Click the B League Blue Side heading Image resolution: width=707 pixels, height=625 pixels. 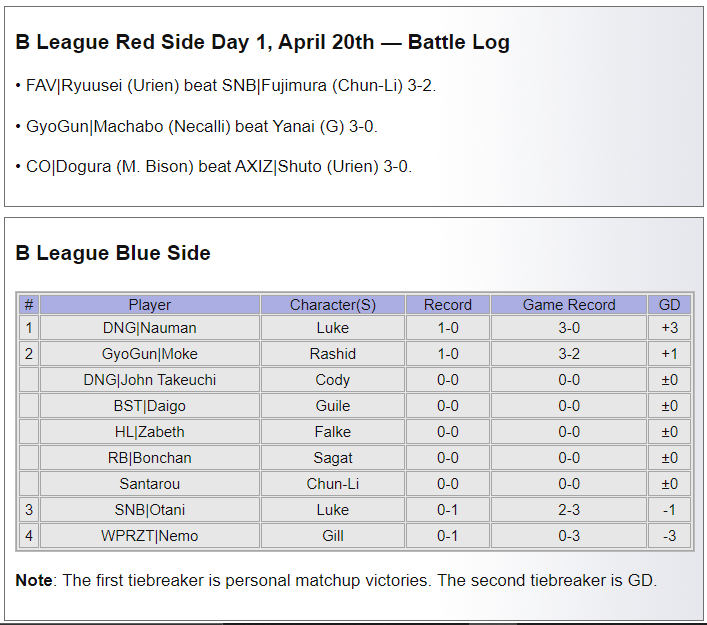[x=113, y=253]
